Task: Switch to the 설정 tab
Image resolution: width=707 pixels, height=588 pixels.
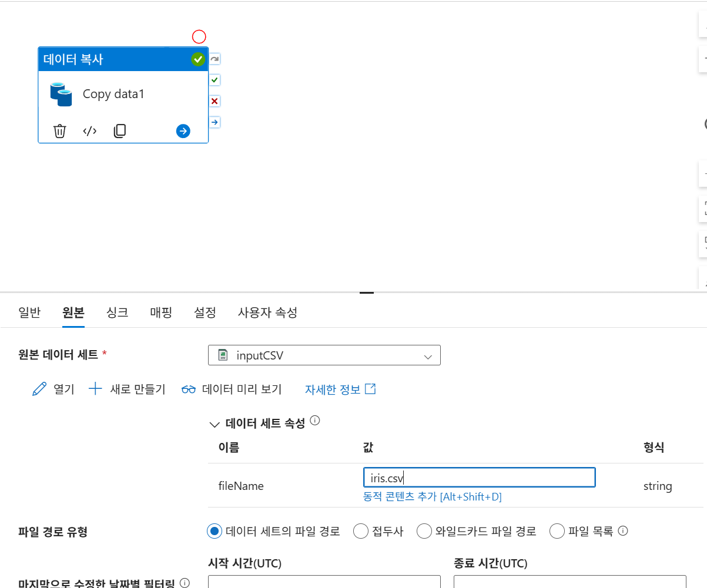Action: 205,313
